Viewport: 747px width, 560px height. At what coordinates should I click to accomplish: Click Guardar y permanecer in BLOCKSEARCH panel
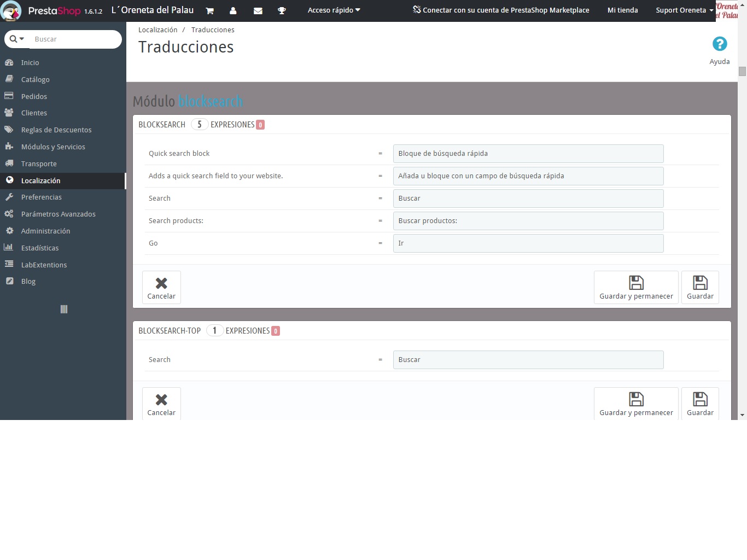(x=636, y=287)
